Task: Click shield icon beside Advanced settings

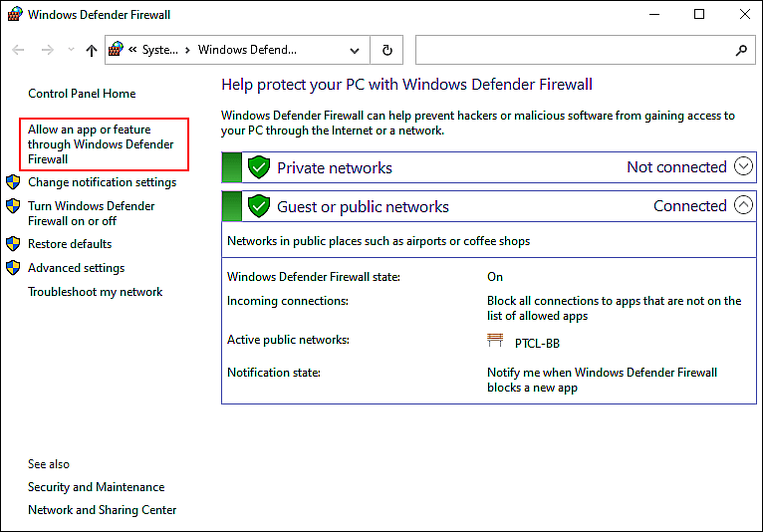Action: click(x=13, y=267)
